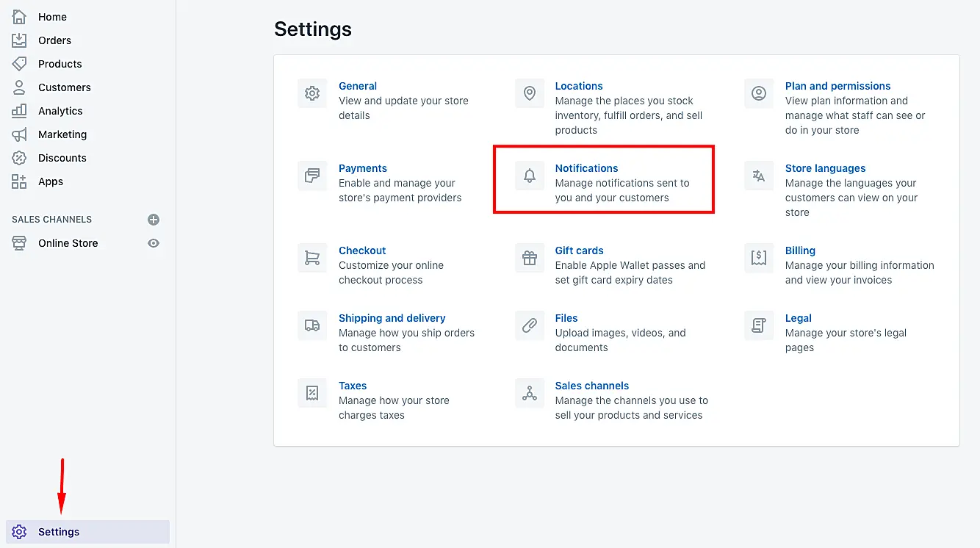Select the Taxes receipt icon

point(312,394)
